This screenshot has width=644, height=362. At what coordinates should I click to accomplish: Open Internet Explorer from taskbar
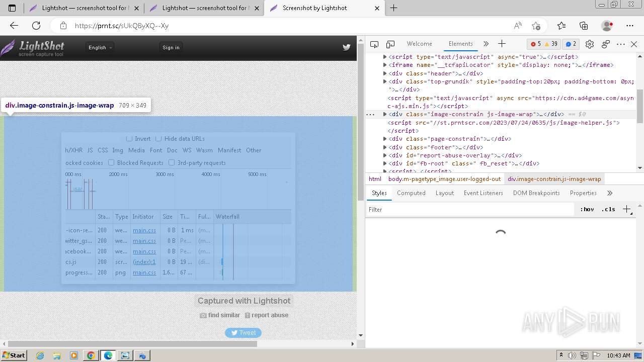(x=40, y=355)
